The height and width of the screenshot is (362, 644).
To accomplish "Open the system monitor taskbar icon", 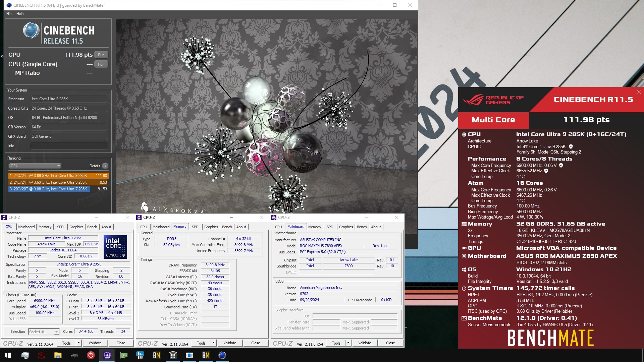I will 25,355.
